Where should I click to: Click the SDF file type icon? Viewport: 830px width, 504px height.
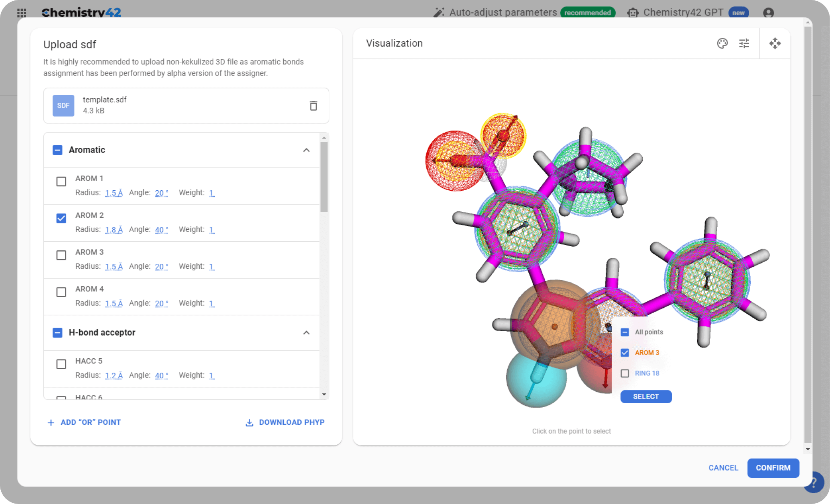(63, 105)
